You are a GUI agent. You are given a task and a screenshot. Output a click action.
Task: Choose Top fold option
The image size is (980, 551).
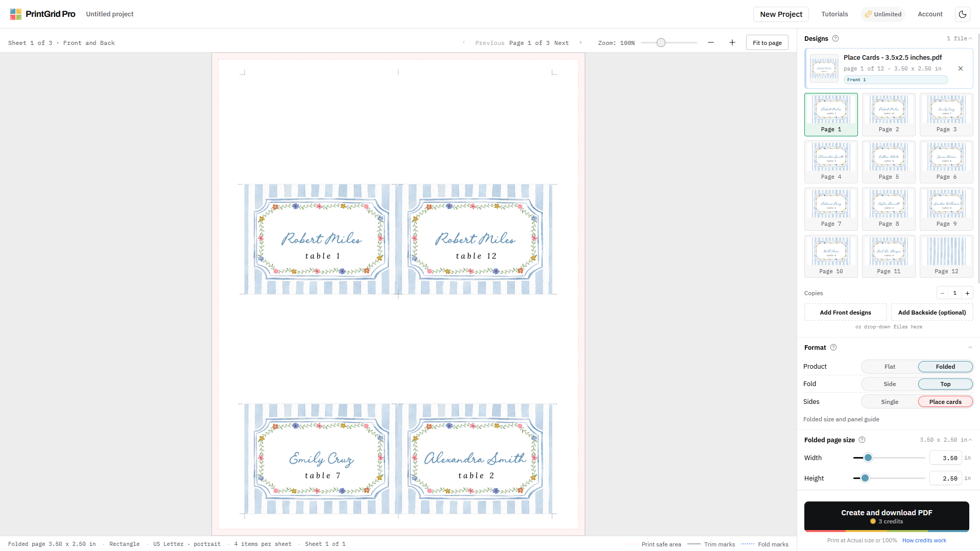tap(945, 384)
